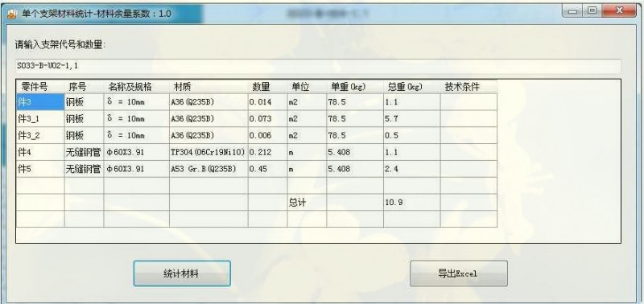Click total weight 1.1 in 件4 row

tap(412, 153)
